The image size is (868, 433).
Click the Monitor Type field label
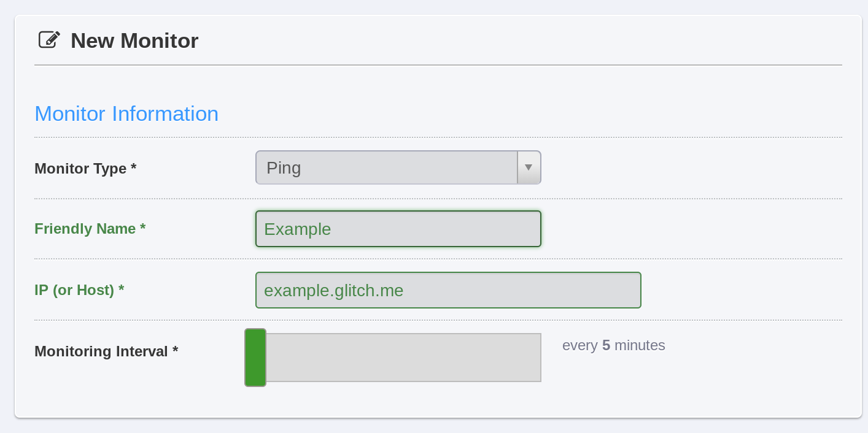[x=80, y=169]
